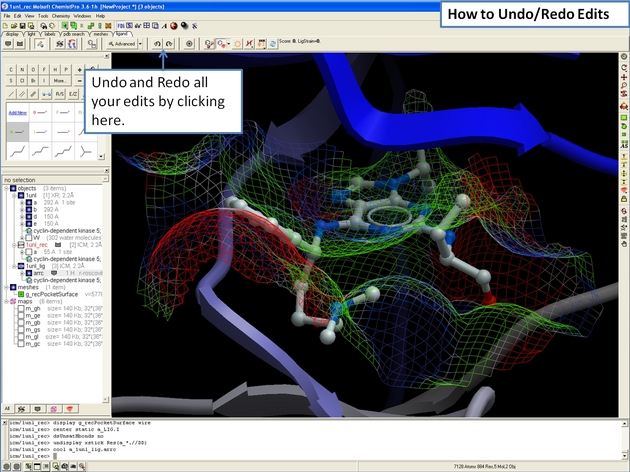
Task: Toggle the m_gh map checkbox
Action: 20,309
